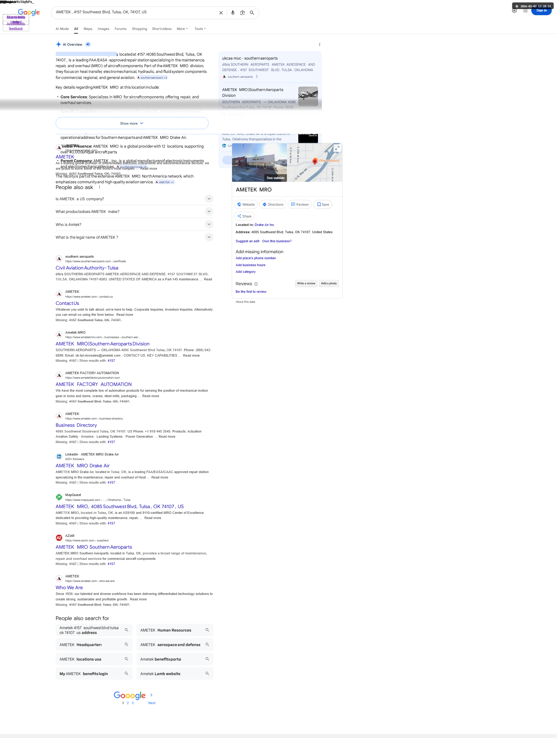Open the Shopping tab
Screen dimensions: 560x738
click(139, 29)
